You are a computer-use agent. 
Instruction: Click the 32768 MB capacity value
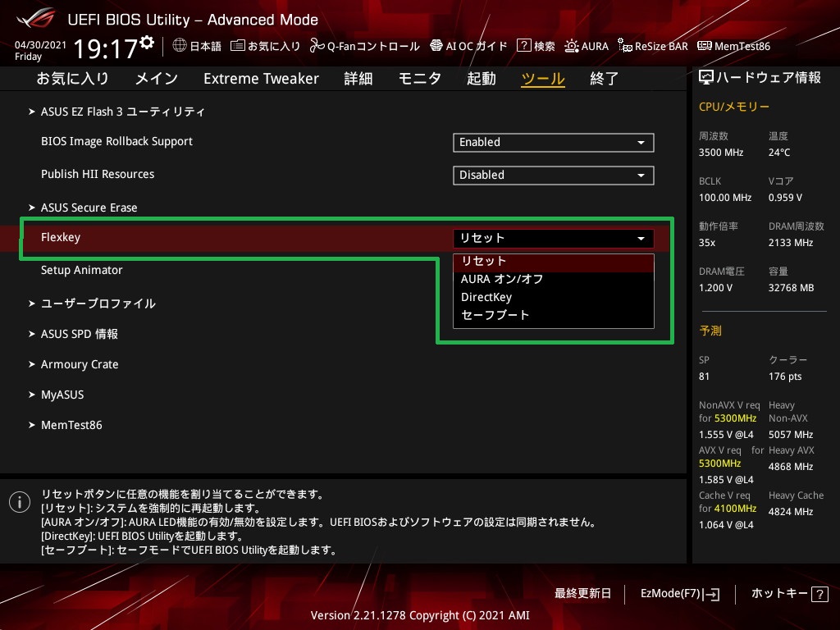click(x=792, y=288)
